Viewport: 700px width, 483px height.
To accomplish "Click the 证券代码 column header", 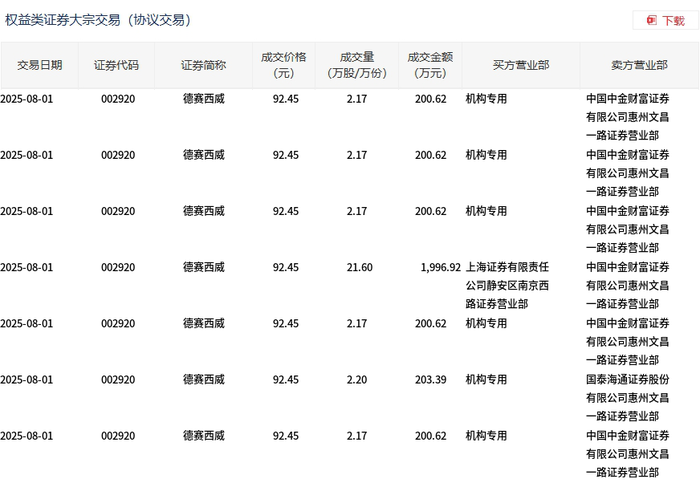I will 116,65.
